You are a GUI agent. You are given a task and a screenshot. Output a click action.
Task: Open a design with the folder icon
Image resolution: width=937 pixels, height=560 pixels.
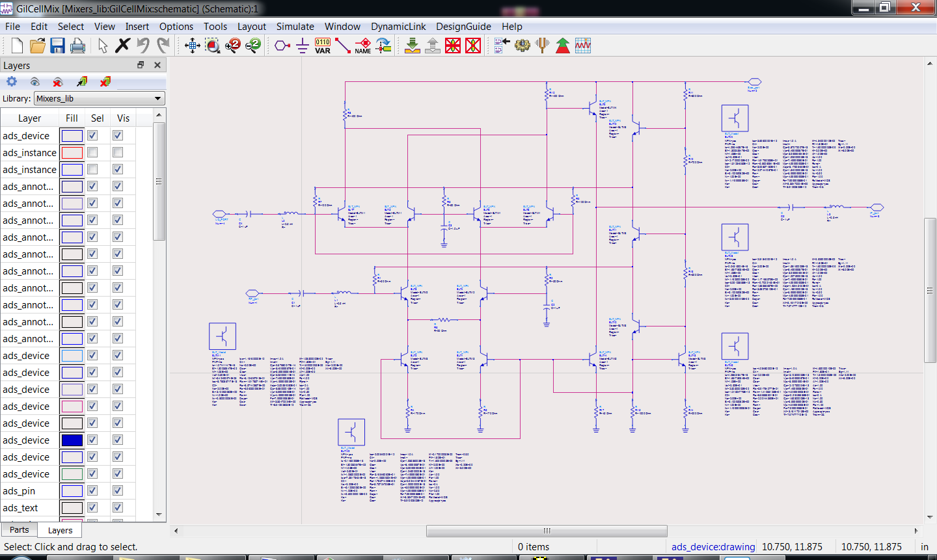[x=38, y=46]
